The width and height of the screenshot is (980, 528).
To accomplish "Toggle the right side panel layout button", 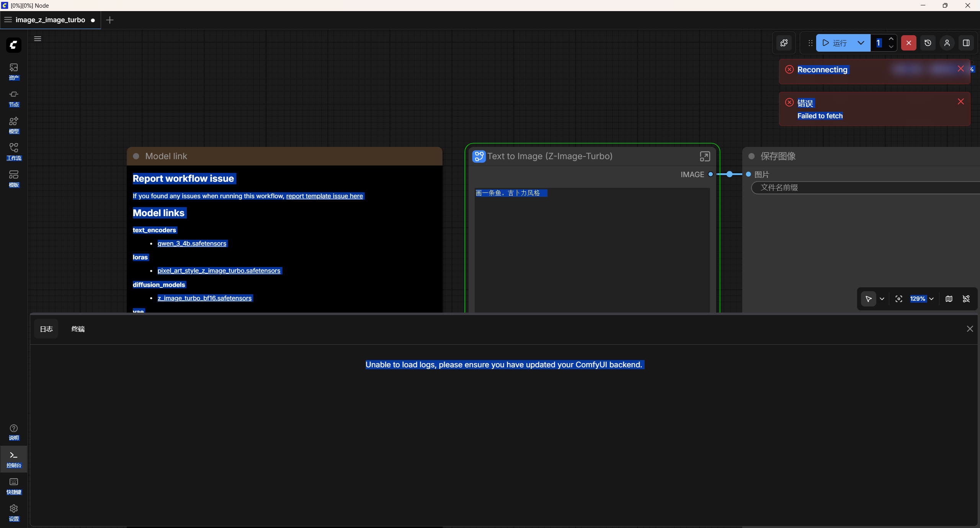I will click(x=966, y=43).
